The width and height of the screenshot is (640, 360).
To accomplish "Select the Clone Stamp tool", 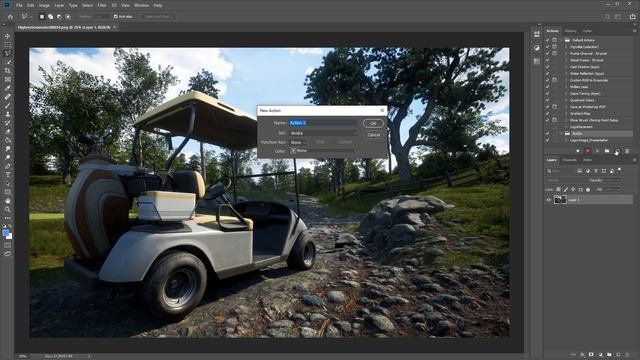I will click(7, 114).
